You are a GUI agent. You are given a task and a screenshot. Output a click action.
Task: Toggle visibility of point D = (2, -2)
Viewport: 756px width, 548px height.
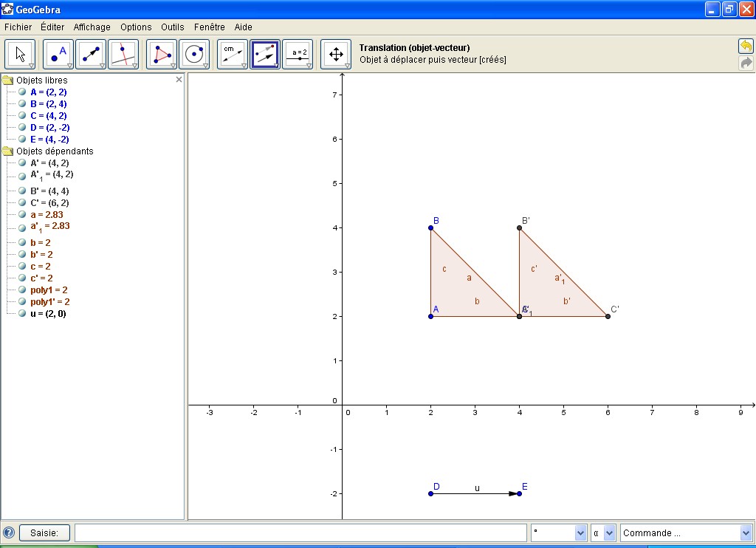22,127
